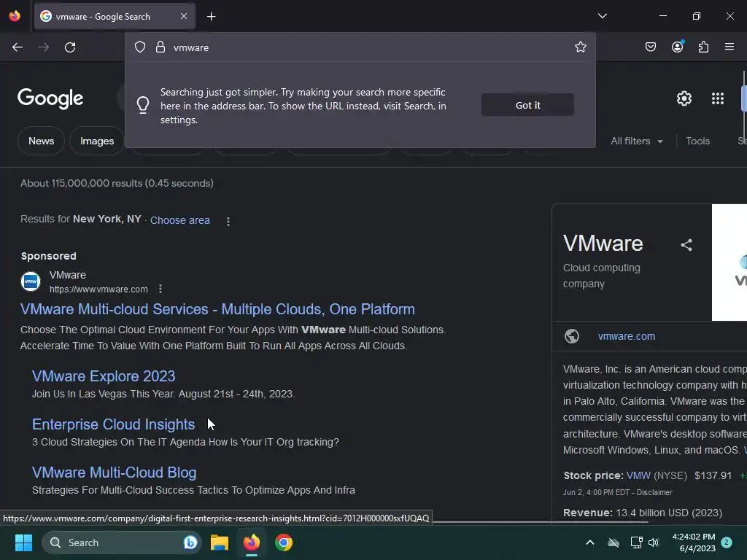Open site security padlock info
The image size is (747, 560).
(160, 47)
